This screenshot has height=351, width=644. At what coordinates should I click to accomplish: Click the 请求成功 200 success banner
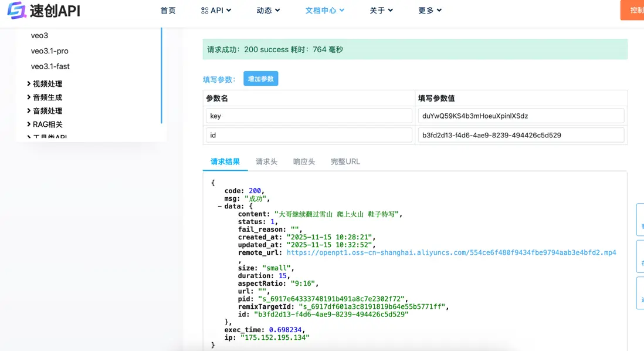coord(415,49)
